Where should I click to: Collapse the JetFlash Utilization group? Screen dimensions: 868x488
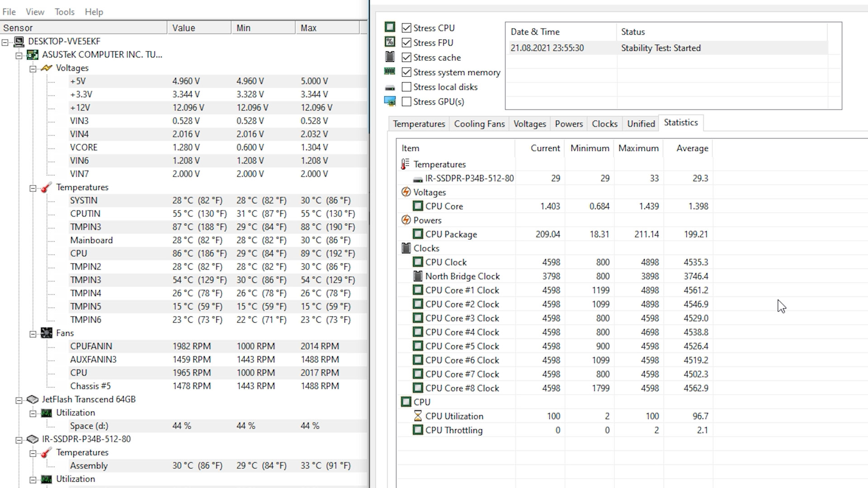pos(33,413)
